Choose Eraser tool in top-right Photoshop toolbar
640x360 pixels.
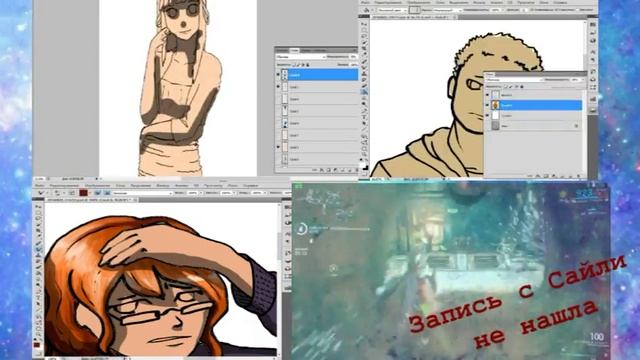click(x=364, y=86)
